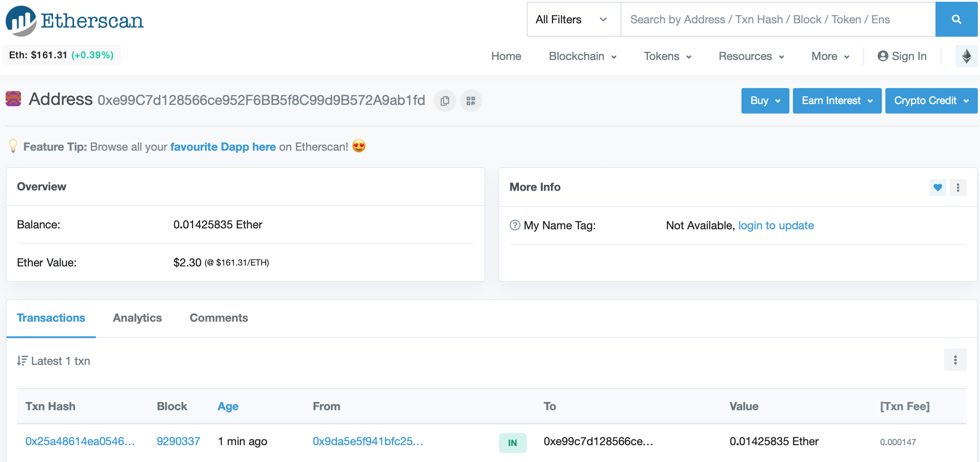Open block 9290337 link
The width and height of the screenshot is (980, 462).
point(178,441)
